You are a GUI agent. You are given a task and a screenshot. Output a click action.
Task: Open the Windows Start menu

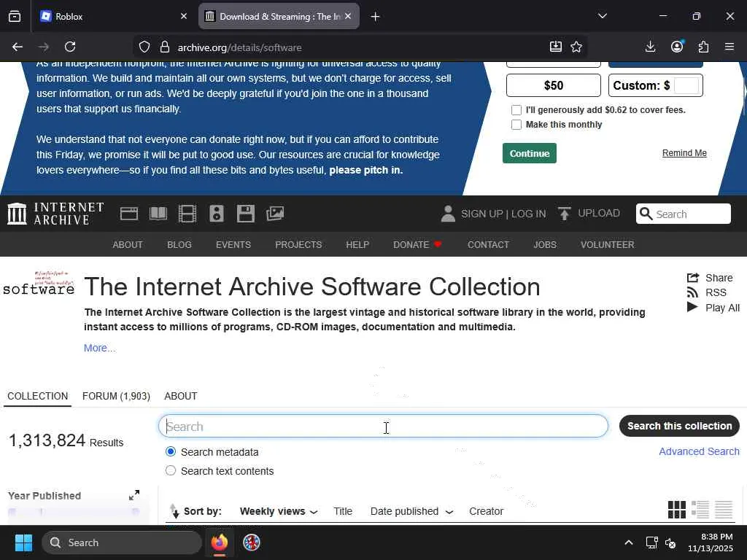(x=23, y=542)
